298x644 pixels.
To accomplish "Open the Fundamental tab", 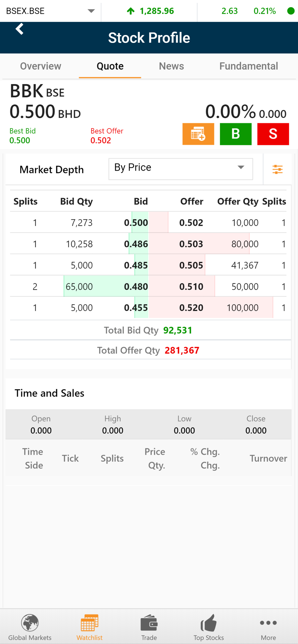I will tap(249, 66).
